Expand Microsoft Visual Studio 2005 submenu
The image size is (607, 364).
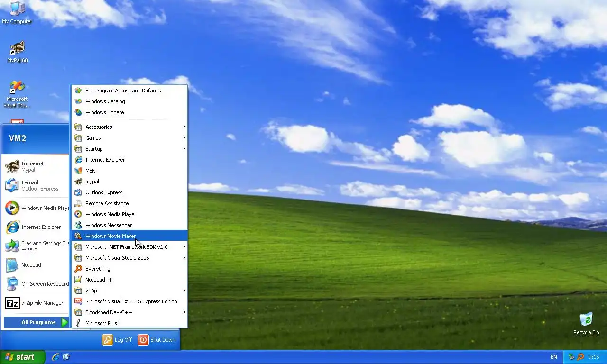click(x=129, y=258)
